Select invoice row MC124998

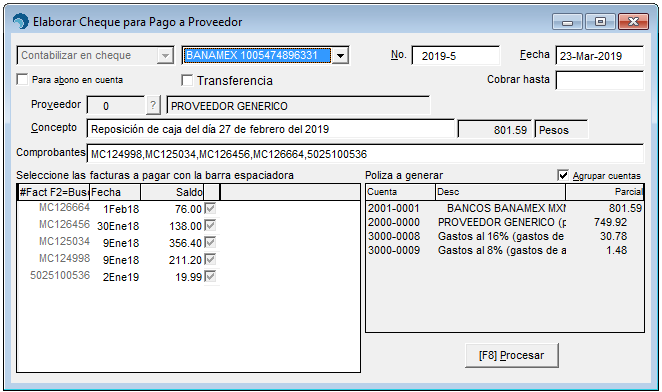pos(118,259)
